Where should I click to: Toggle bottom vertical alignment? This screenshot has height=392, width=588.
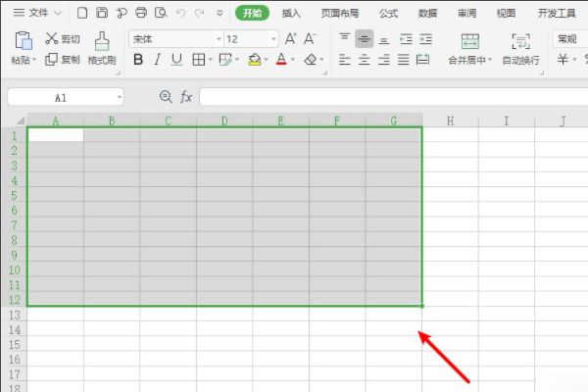coord(383,39)
